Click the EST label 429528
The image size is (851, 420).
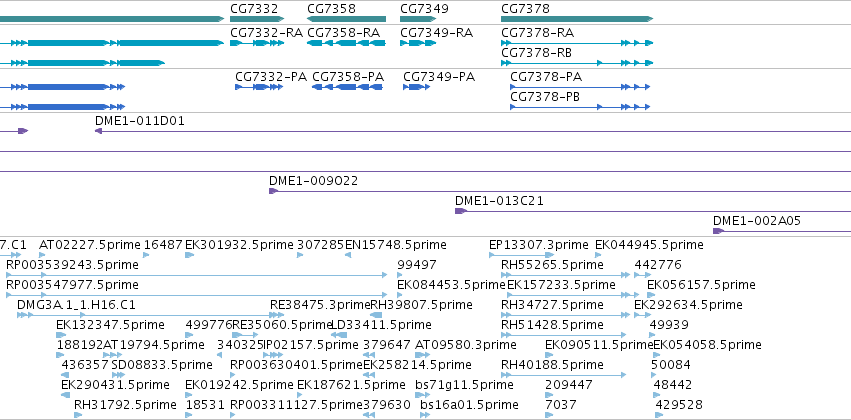click(x=679, y=405)
